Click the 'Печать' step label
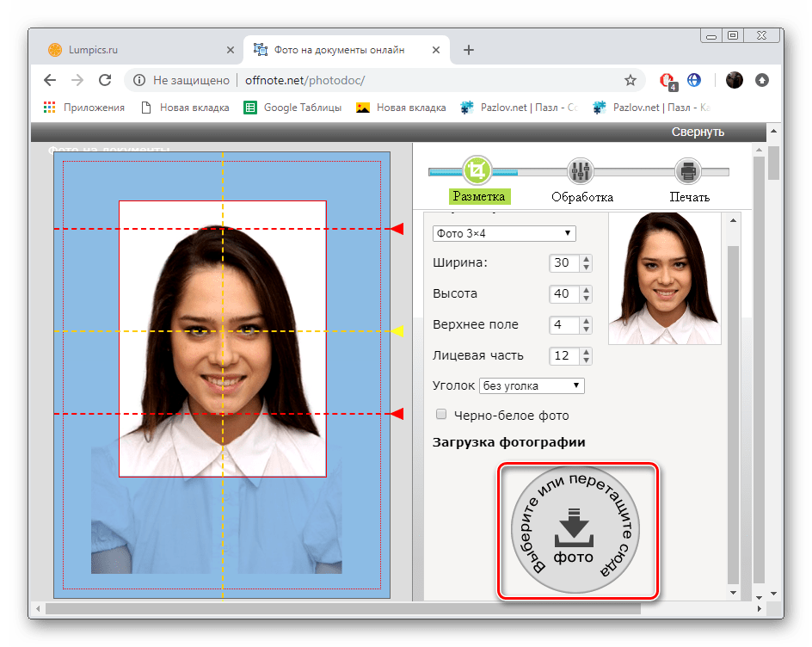812x647 pixels. coord(689,197)
